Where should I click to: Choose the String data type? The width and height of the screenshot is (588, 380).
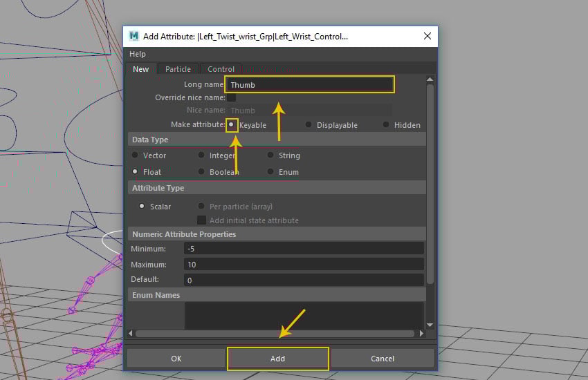click(270, 155)
